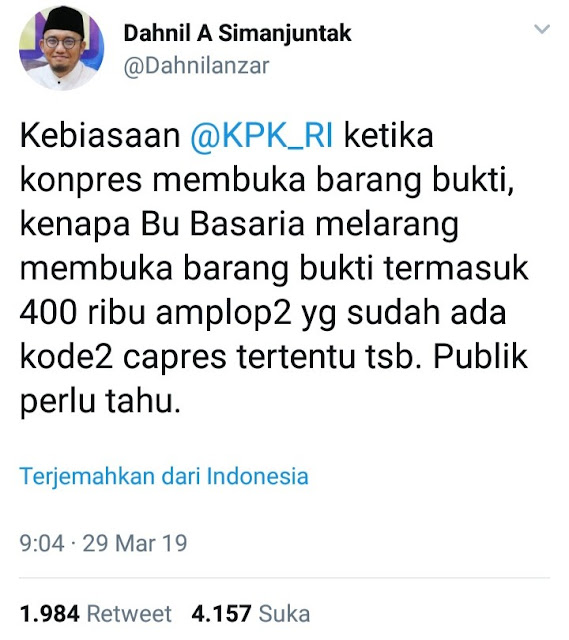
Task: Click the 'kode2 capres tertentu' phrase
Action: [x=188, y=358]
